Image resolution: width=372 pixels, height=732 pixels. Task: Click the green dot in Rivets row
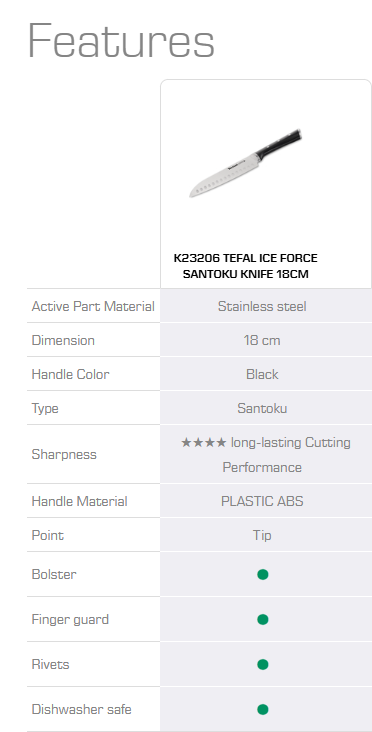(263, 664)
